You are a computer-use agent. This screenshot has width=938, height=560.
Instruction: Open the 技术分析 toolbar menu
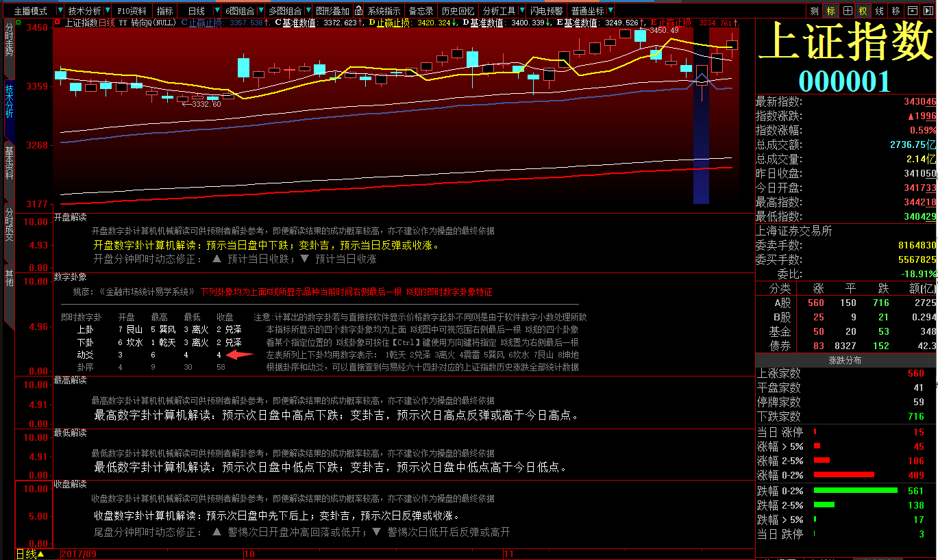(84, 11)
